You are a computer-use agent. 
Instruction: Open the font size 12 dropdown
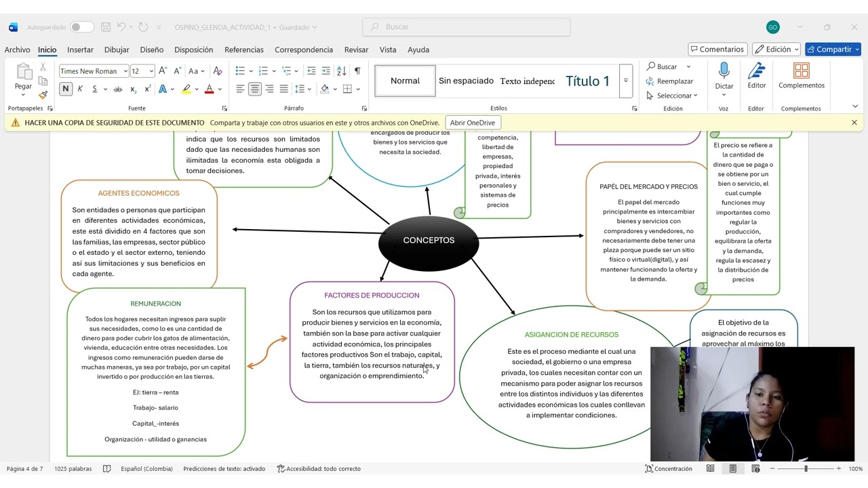pos(151,71)
